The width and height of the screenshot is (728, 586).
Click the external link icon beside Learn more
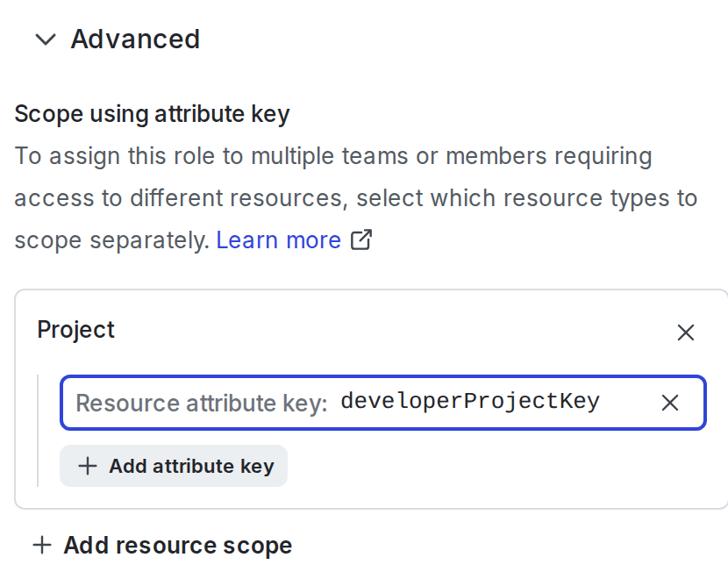coord(360,239)
